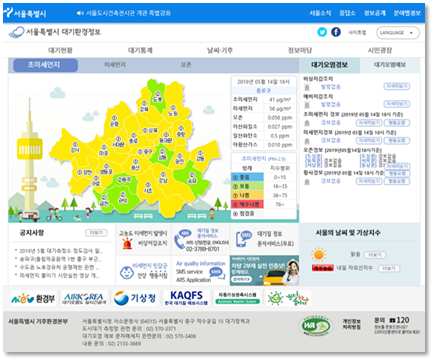The width and height of the screenshot is (436, 363).
Task: Click 행동요령 for 초미세먼지 경보
Action: pyautogui.click(x=397, y=123)
